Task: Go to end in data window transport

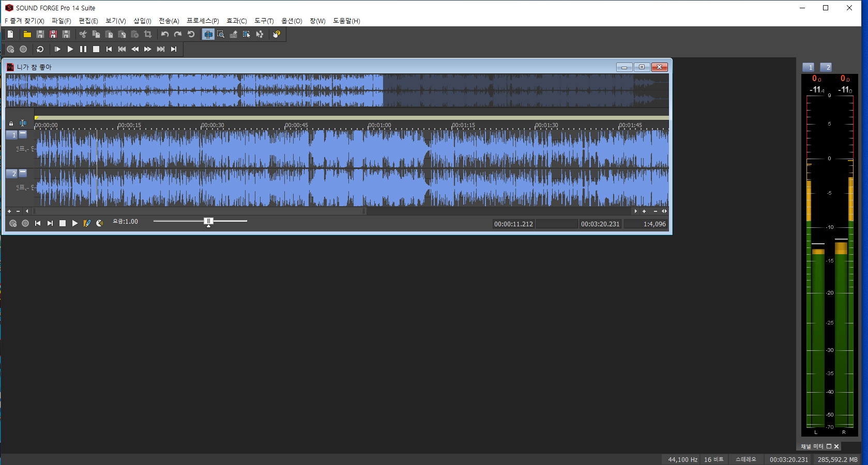Action: click(x=50, y=223)
